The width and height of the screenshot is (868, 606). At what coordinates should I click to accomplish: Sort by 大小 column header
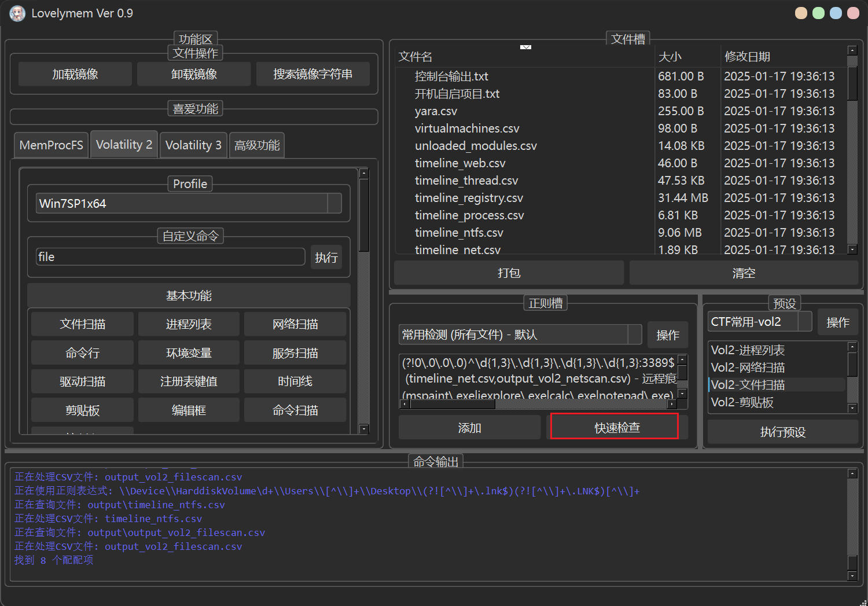(x=687, y=57)
